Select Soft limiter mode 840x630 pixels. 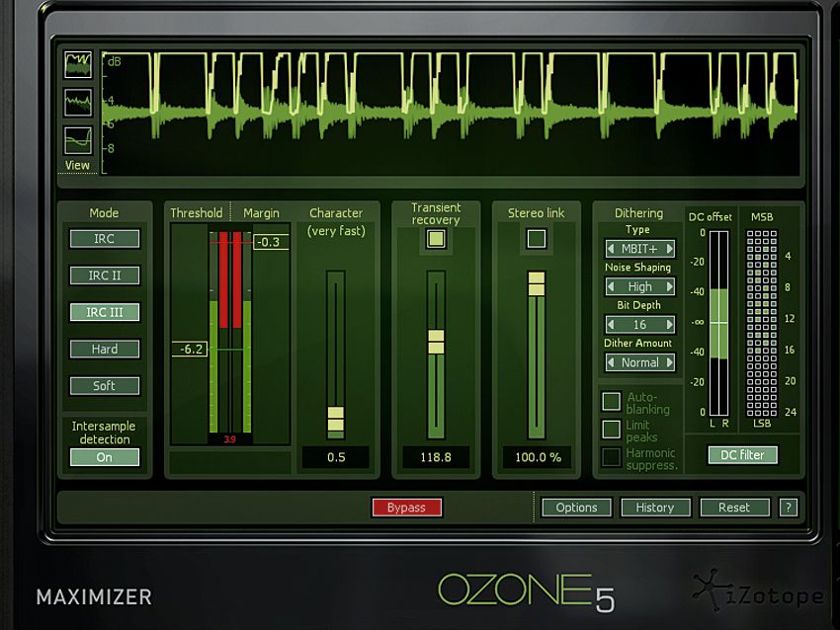click(105, 386)
